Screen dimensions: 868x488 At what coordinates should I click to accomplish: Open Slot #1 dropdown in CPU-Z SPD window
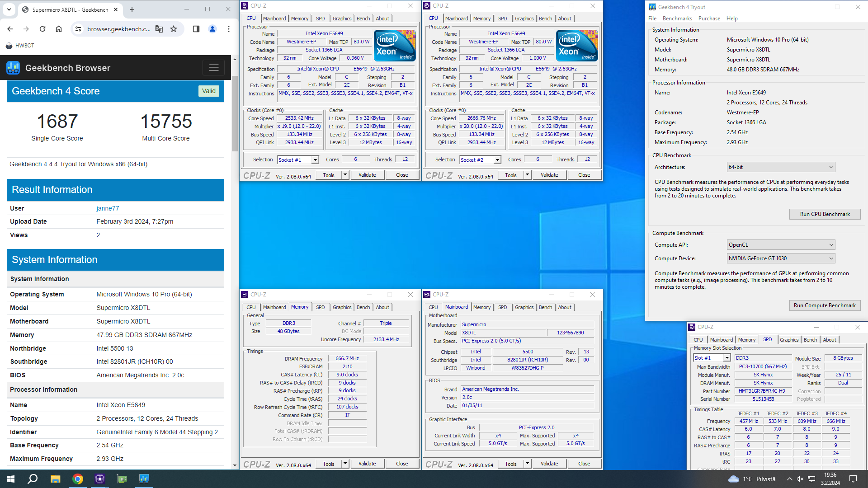pyautogui.click(x=712, y=358)
